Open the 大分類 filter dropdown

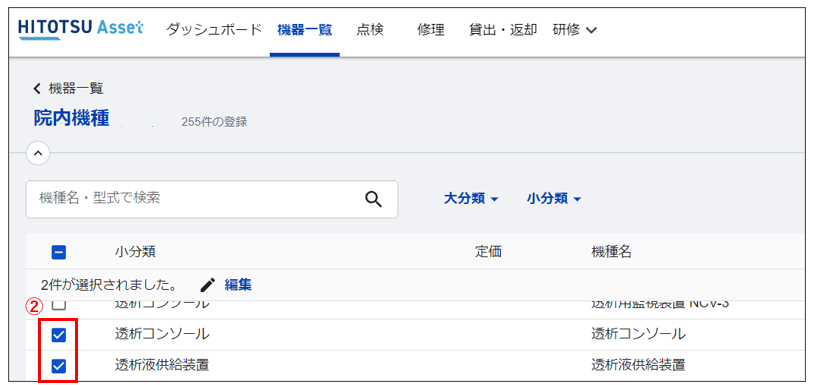point(471,198)
